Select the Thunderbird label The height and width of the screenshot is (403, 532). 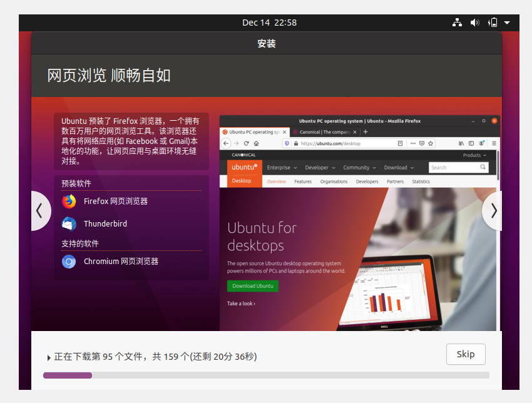106,224
